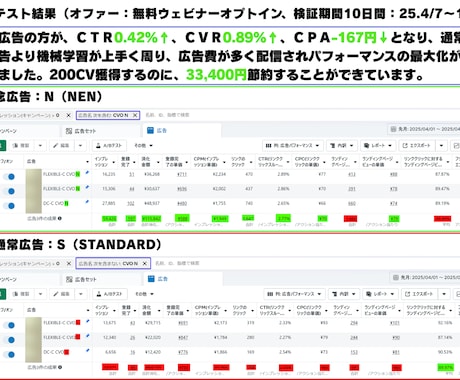Sort by インプレッション column arrow in STANDARD panel
Image resolution: width=460 pixels, height=380 pixels.
(114, 311)
